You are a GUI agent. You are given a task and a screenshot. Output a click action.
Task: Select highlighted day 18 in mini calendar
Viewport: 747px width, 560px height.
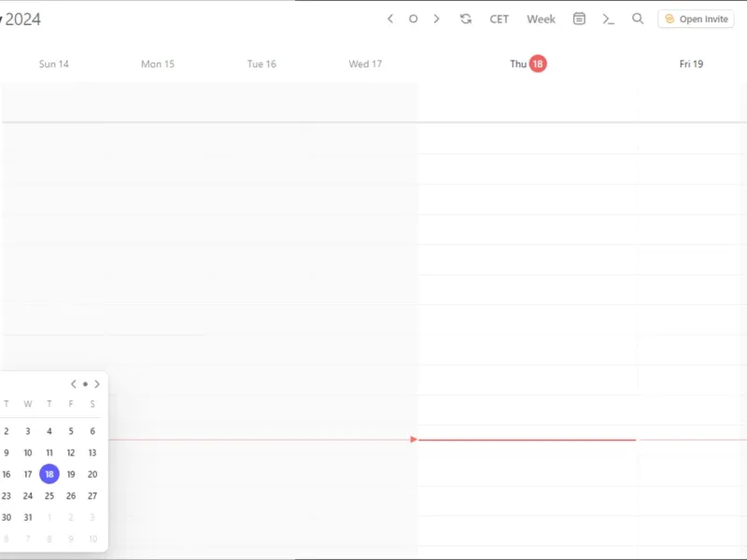(x=49, y=474)
